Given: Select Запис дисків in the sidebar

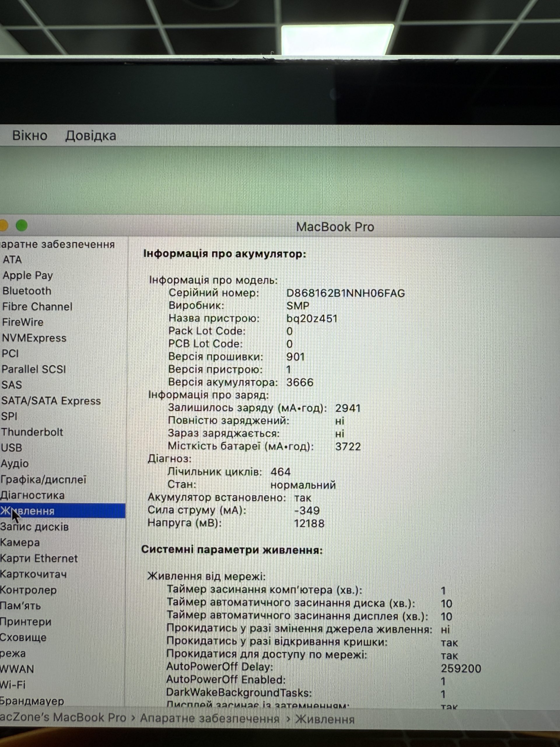Looking at the screenshot, I should click(34, 527).
